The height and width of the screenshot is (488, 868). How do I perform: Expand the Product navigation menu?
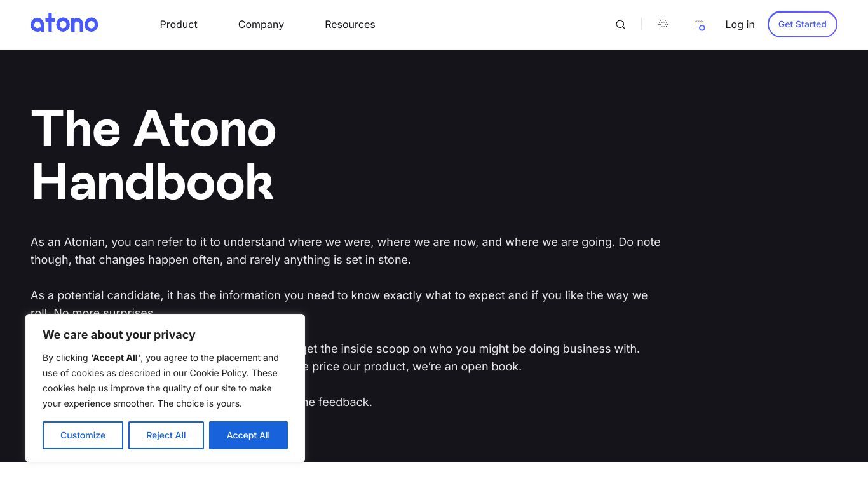pyautogui.click(x=179, y=24)
